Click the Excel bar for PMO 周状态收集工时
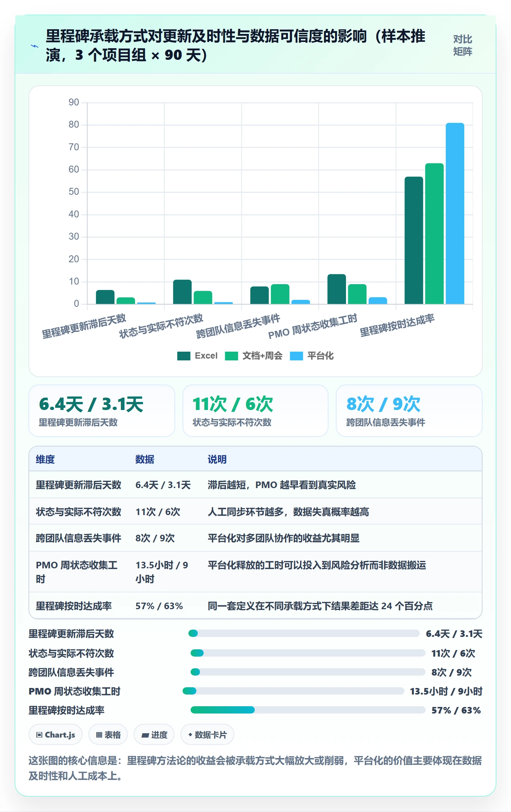The width and height of the screenshot is (511, 812). [x=337, y=289]
